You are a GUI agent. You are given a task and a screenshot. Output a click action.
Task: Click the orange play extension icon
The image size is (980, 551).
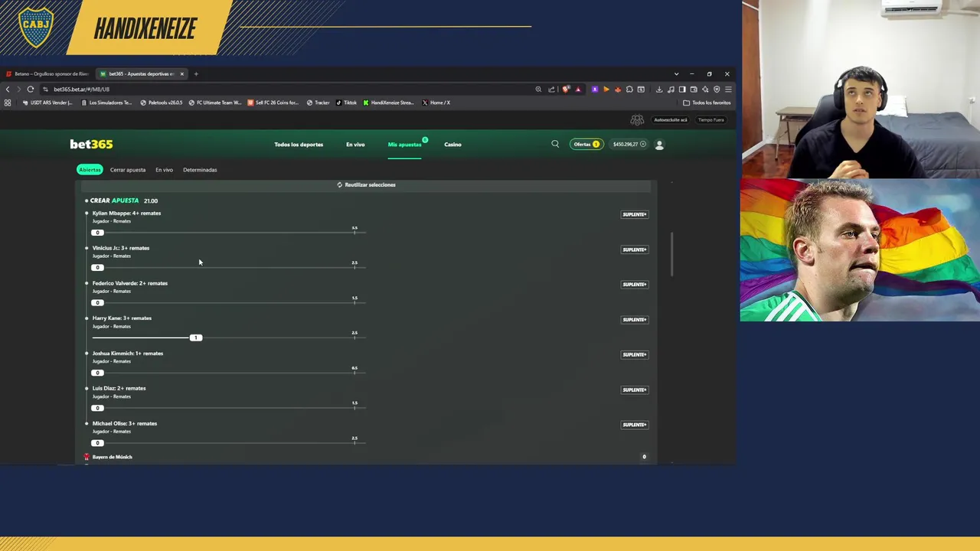click(x=606, y=89)
